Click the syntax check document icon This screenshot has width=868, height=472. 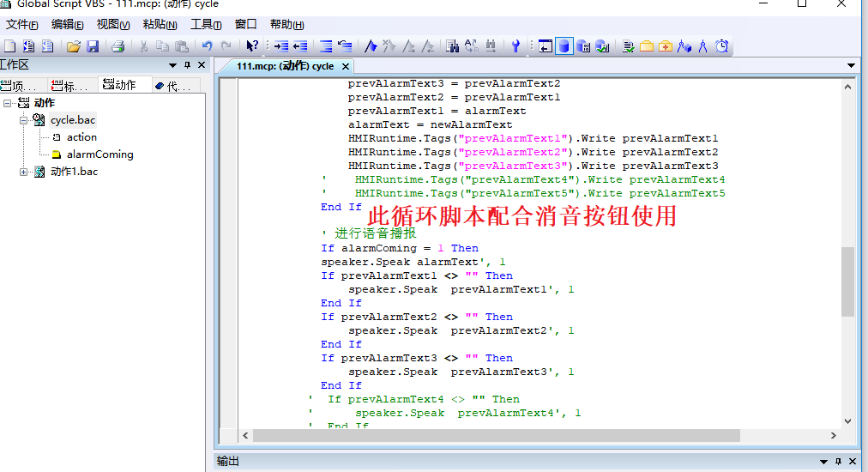pos(628,46)
